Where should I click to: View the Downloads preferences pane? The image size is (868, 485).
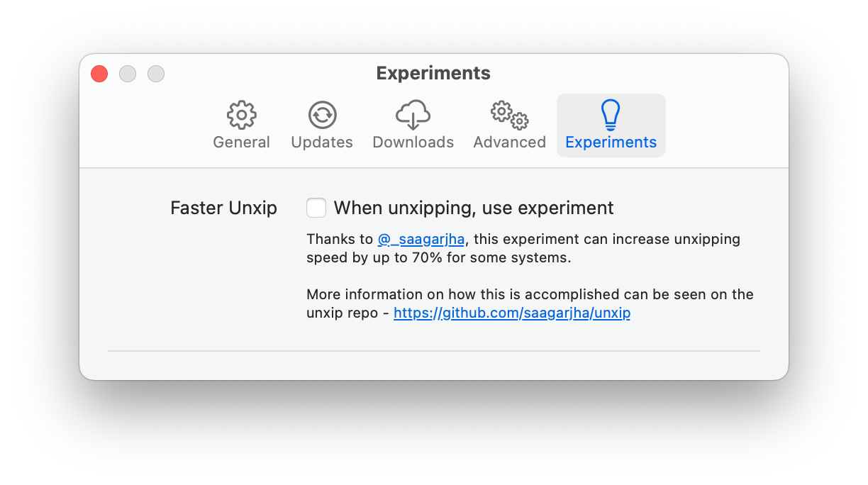tap(413, 142)
